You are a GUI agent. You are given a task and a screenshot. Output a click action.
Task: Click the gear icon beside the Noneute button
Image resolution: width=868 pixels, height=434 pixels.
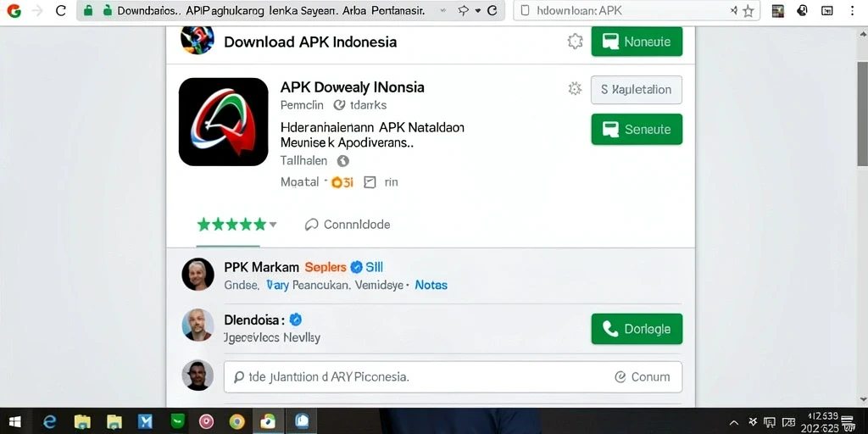(576, 41)
